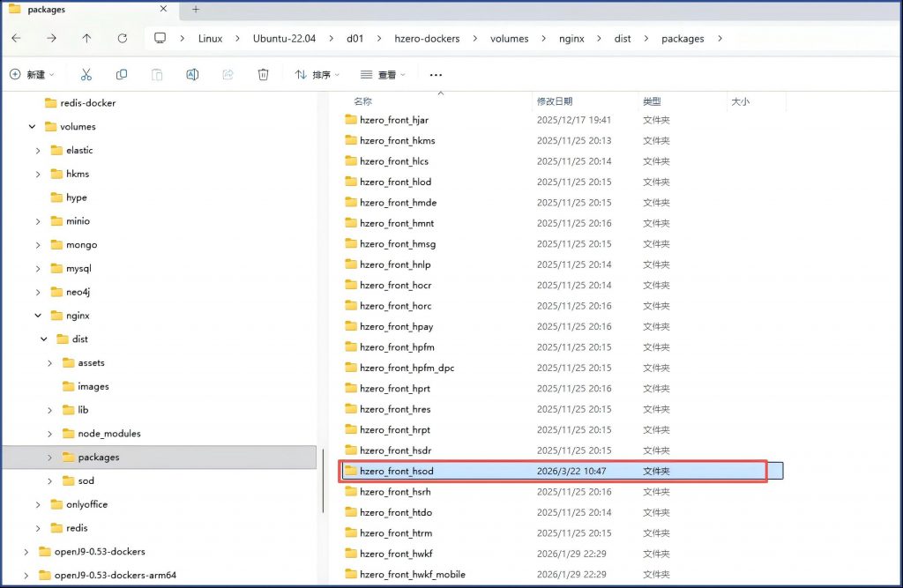903x588 pixels.
Task: Expand the mysql folder tree node
Action: 38,269
